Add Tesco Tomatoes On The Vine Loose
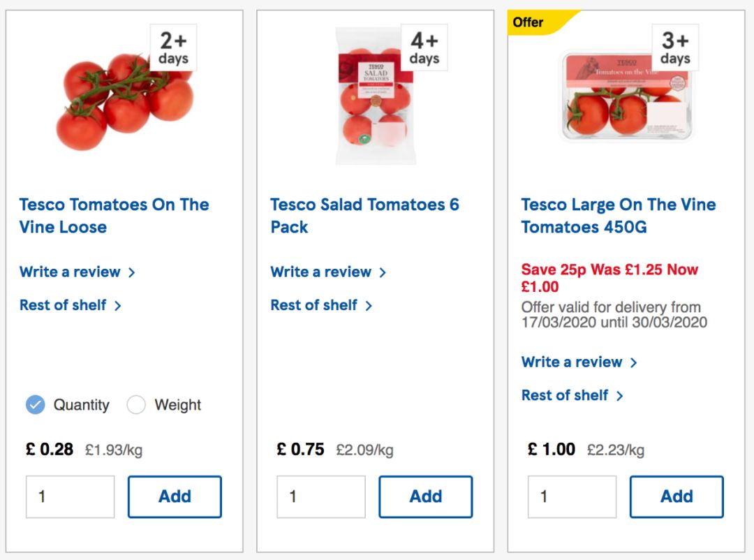The height and width of the screenshot is (560, 754). 175,496
